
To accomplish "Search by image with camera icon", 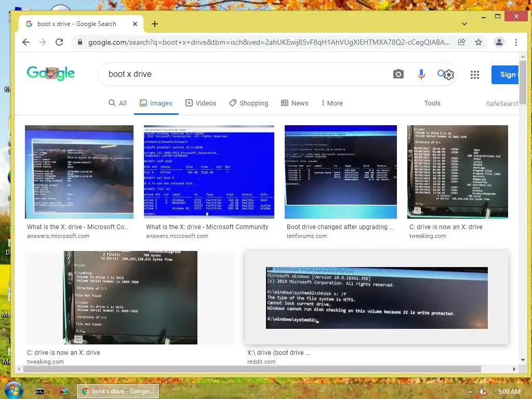I will [398, 74].
